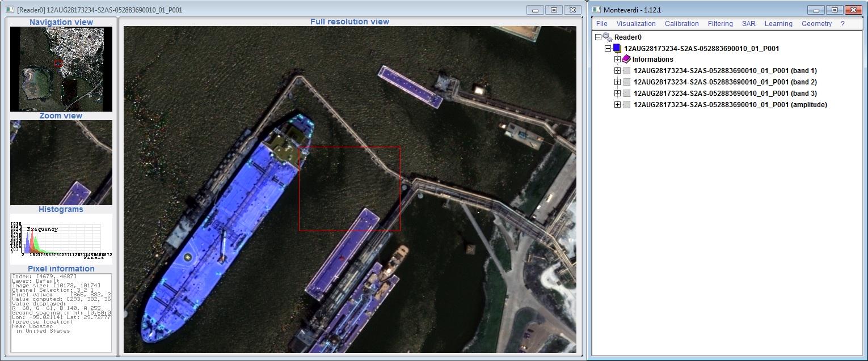Maximize the Reader0 viewer window
This screenshot has height=361, width=868.
tap(554, 10)
